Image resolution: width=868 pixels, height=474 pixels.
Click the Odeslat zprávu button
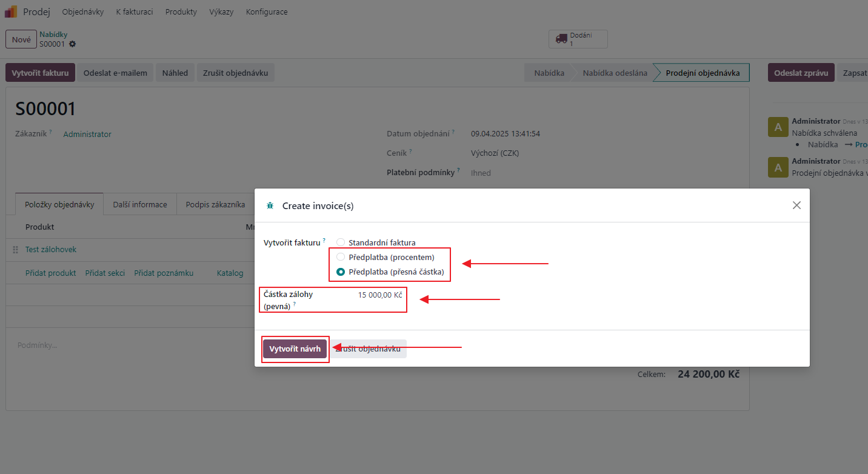tap(801, 73)
